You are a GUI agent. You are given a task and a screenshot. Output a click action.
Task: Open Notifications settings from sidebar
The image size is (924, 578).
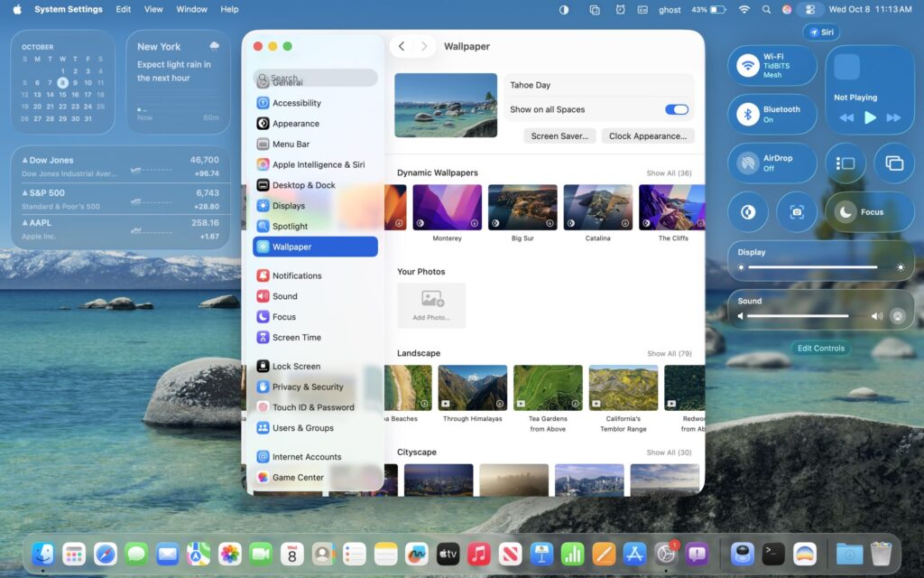pos(294,275)
